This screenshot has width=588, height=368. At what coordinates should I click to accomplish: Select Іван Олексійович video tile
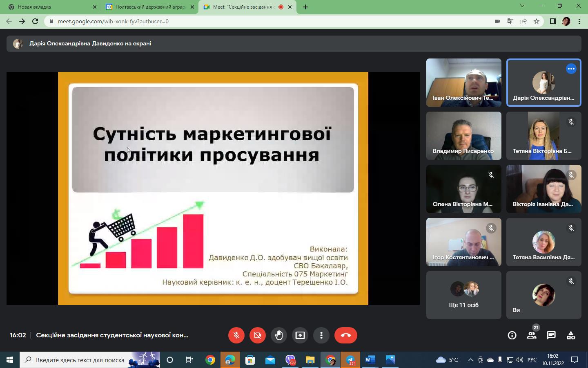tap(464, 83)
